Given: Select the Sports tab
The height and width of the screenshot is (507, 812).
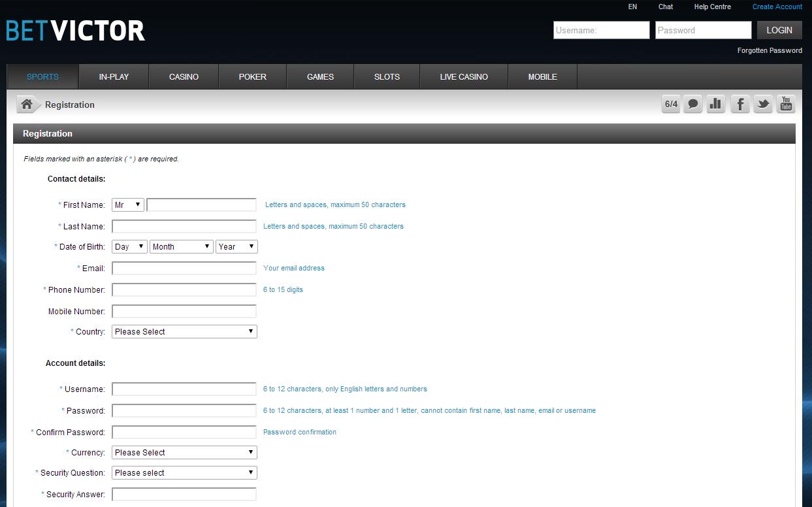Looking at the screenshot, I should pyautogui.click(x=42, y=77).
